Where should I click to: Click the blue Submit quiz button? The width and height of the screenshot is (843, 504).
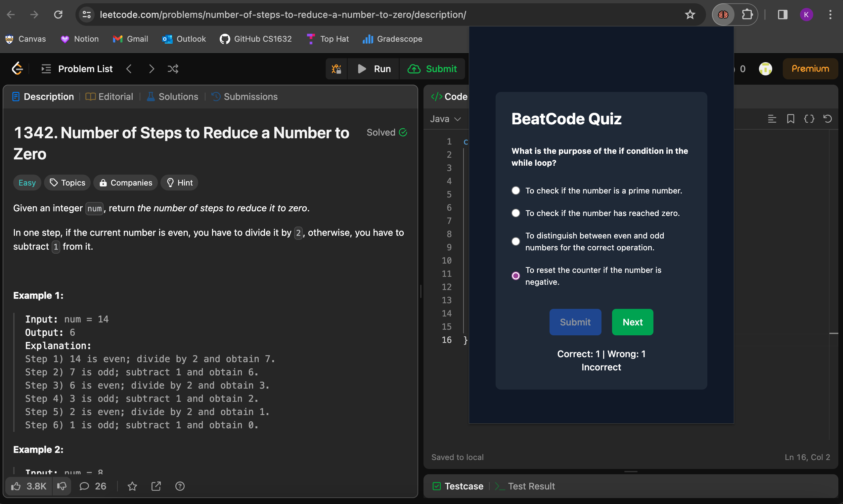tap(575, 322)
